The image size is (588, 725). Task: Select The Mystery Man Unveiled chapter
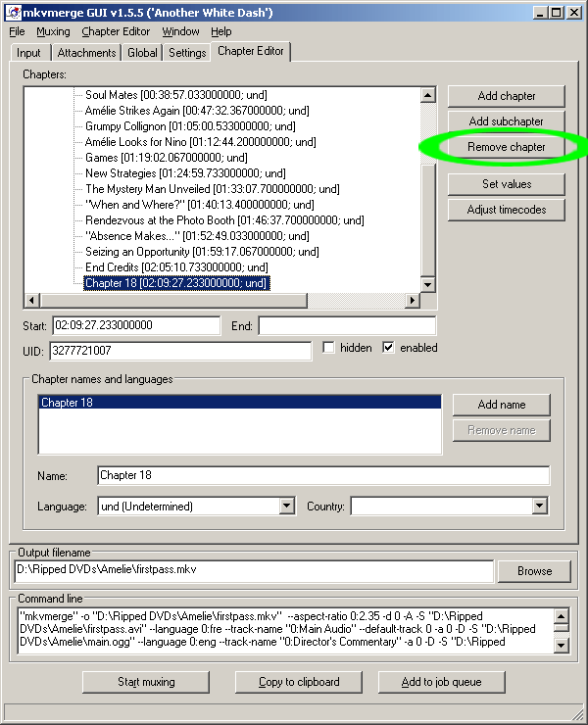click(213, 189)
